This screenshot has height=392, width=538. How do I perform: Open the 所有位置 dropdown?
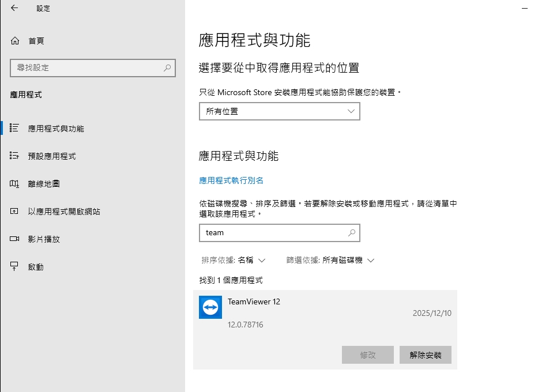click(279, 111)
